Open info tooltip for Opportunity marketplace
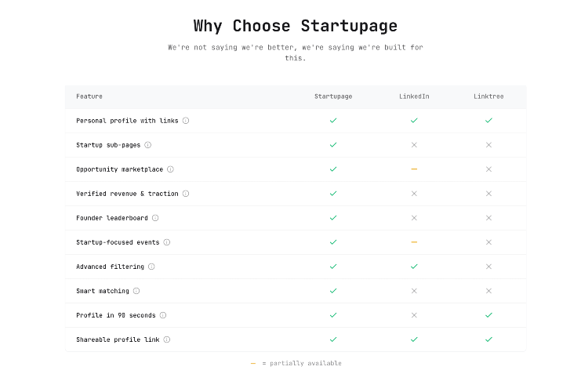Viewport: 581px width, 392px height. (170, 169)
